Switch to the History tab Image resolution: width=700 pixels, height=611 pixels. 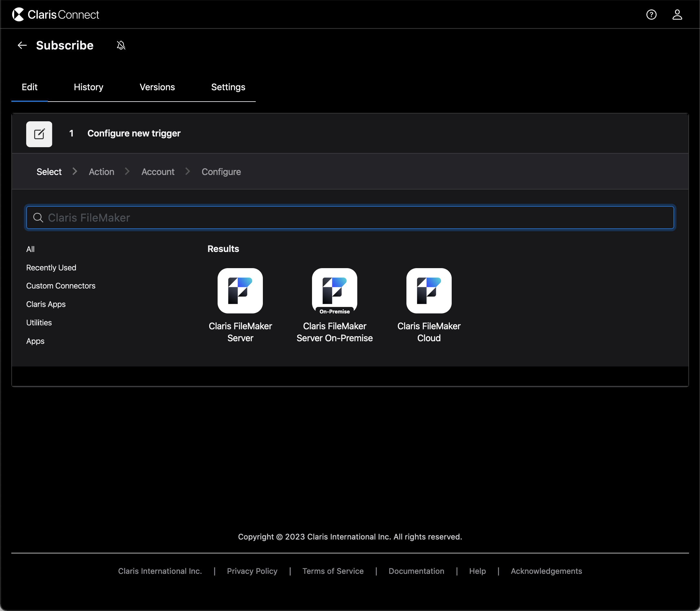pyautogui.click(x=88, y=87)
